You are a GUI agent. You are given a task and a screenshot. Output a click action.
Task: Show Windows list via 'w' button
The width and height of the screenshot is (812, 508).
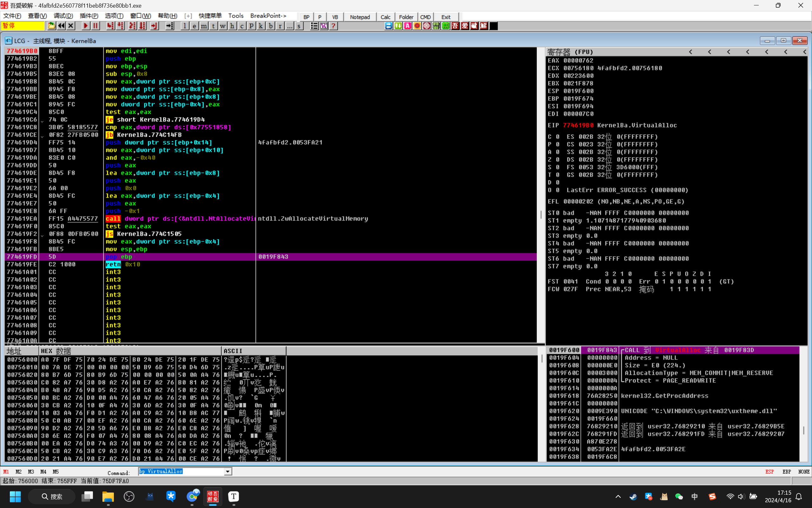point(223,26)
